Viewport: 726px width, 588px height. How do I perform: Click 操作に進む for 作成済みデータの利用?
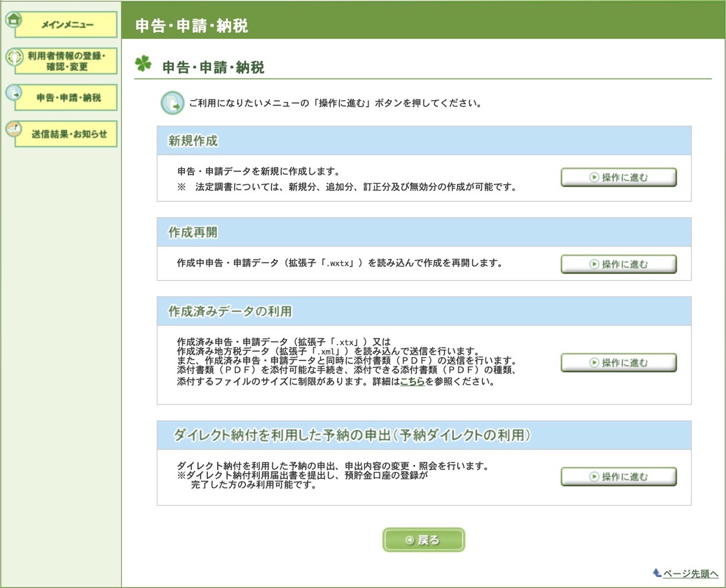(619, 362)
